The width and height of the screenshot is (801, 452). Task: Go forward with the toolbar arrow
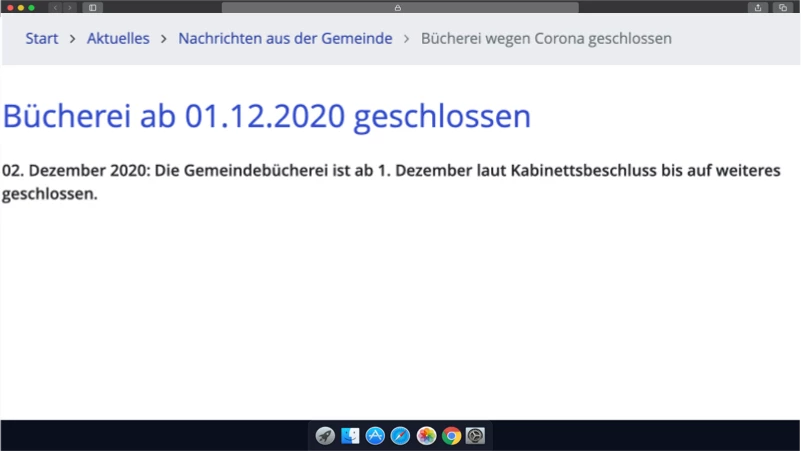pos(69,8)
